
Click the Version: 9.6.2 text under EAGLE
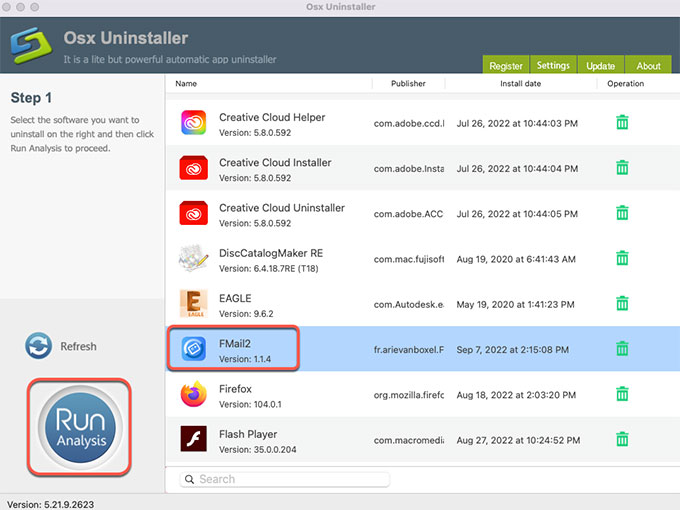246,314
